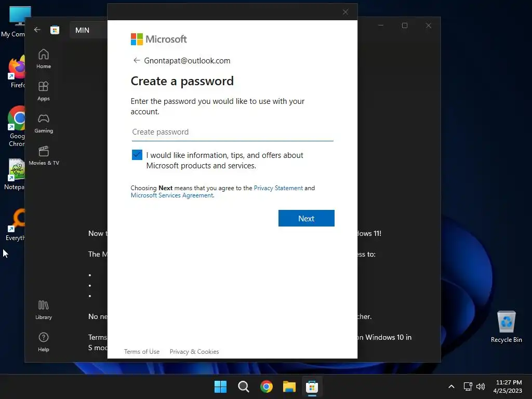Open network status in system tray
Screen dimensions: 532x399
point(468,387)
